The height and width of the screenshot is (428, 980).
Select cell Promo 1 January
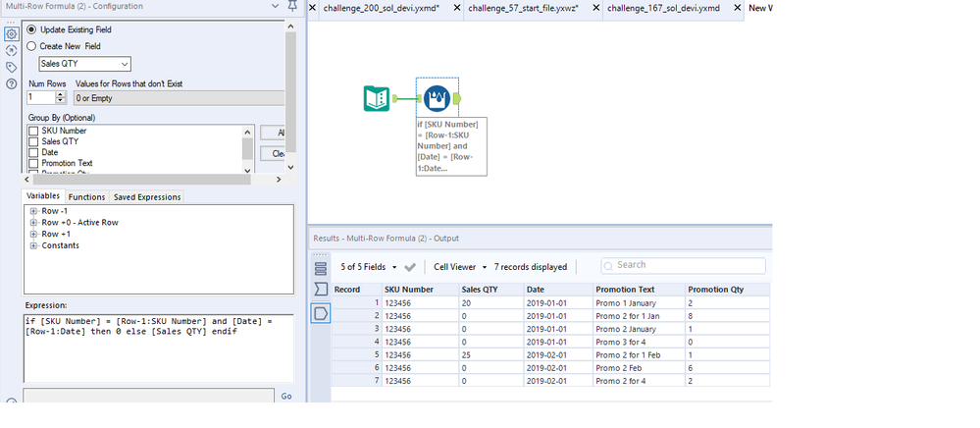pyautogui.click(x=638, y=303)
